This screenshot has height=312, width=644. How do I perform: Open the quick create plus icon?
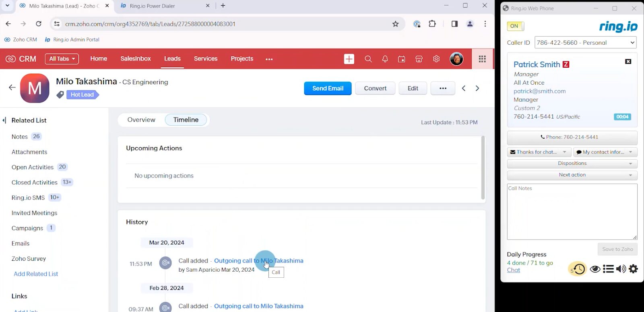point(349,59)
